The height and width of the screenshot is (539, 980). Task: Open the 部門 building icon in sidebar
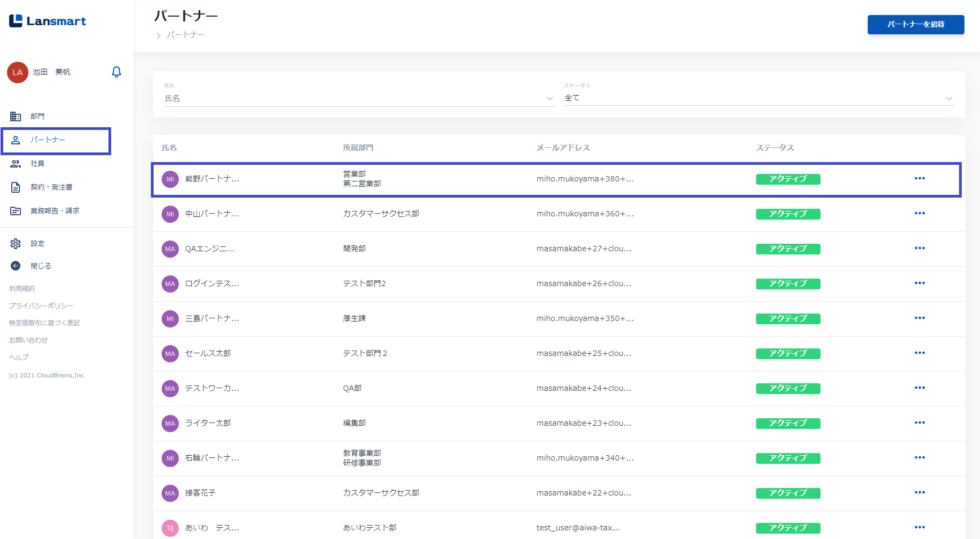[16, 116]
